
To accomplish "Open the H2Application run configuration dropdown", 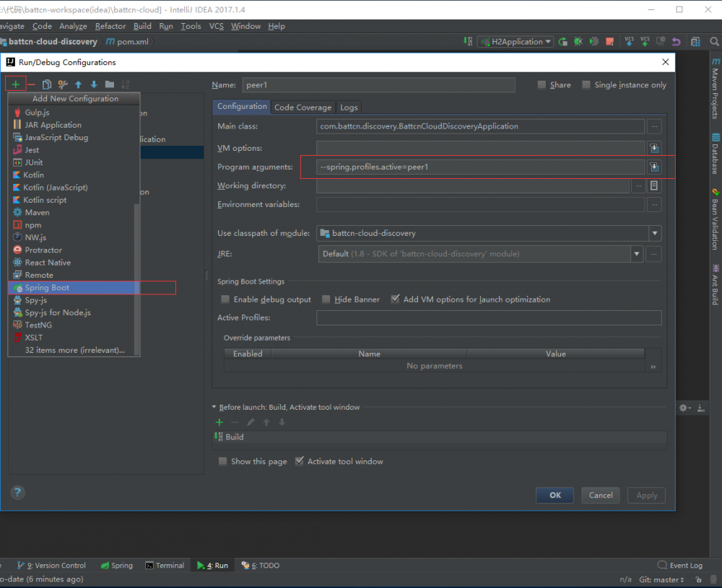I will click(x=515, y=42).
